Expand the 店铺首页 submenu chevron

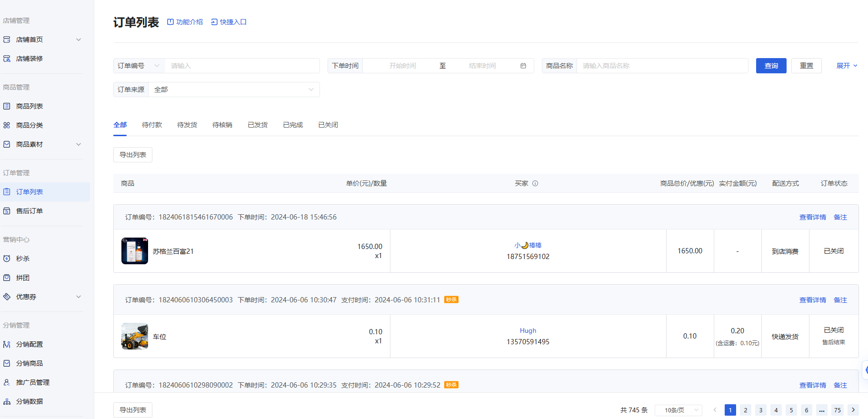point(79,40)
